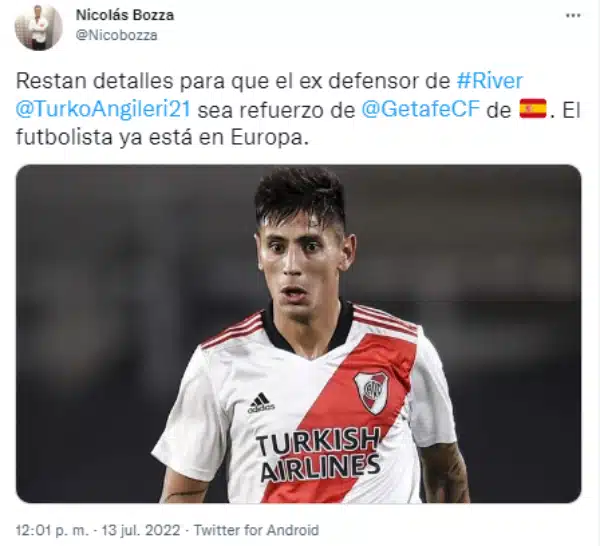Click the player's face in the photo
The width and height of the screenshot is (600, 546).
pyautogui.click(x=301, y=264)
